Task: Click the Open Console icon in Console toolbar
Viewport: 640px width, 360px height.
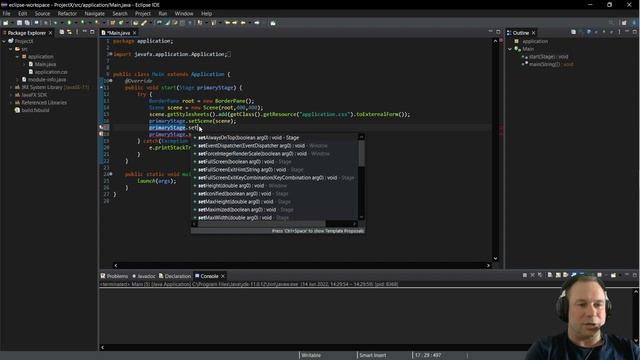Action: (613, 275)
